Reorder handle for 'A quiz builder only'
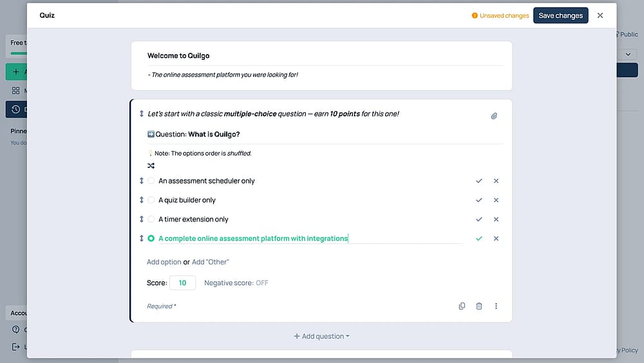Image resolution: width=644 pixels, height=363 pixels. [141, 200]
